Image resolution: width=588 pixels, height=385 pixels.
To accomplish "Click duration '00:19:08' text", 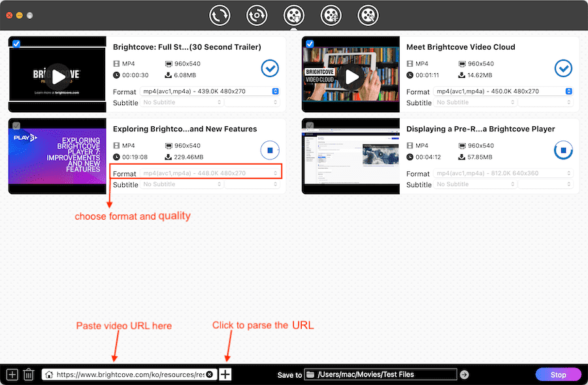I will 135,157.
